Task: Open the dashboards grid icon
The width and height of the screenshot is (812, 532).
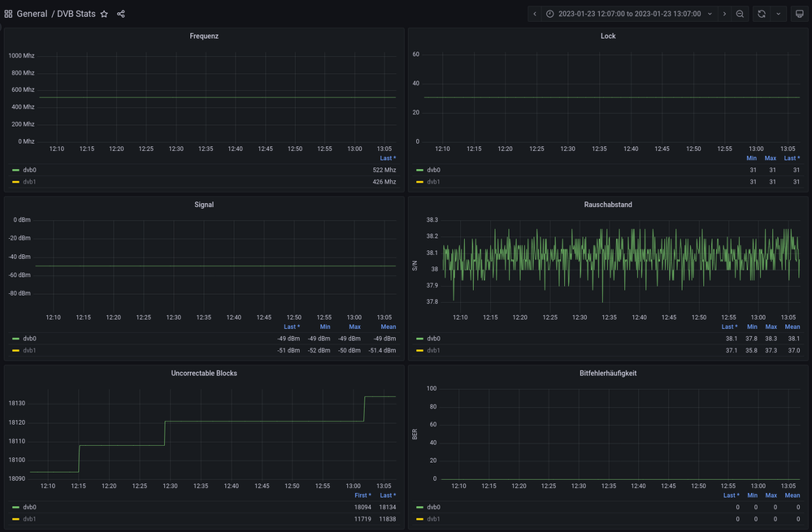Action: click(x=8, y=14)
